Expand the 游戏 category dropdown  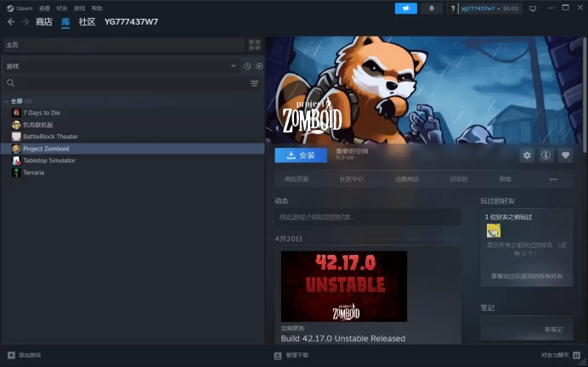[x=234, y=66]
